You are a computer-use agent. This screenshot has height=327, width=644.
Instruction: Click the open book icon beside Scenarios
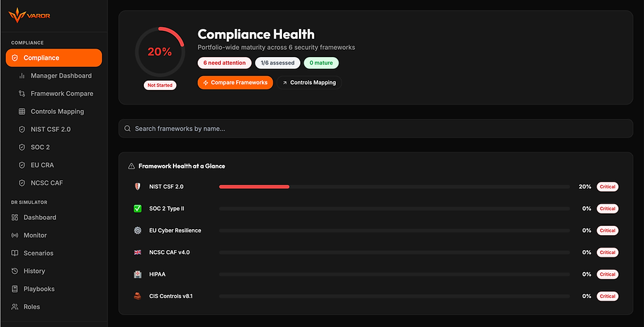coord(14,253)
